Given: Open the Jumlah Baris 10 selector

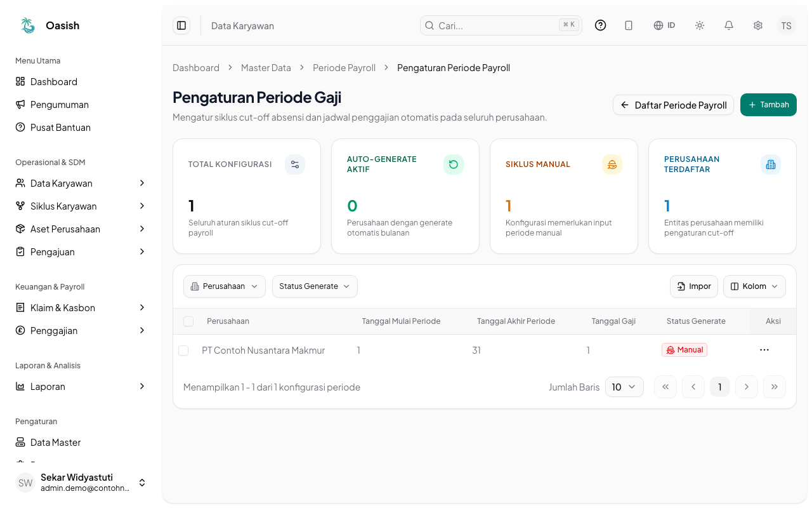Looking at the screenshot, I should [x=624, y=387].
